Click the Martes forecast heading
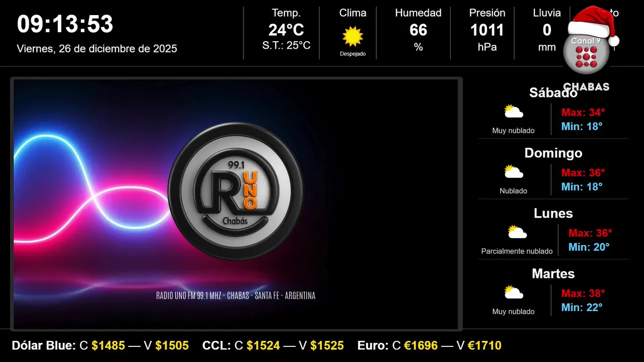 [553, 274]
